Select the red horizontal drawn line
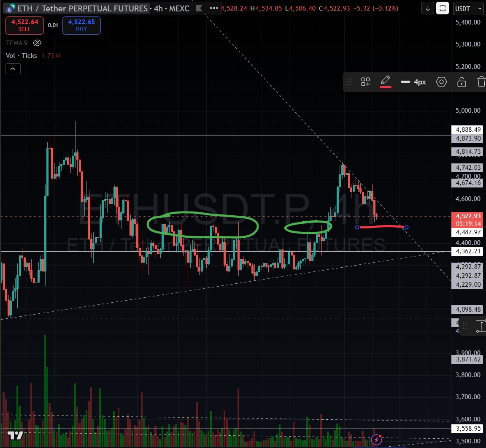The height and width of the screenshot is (448, 486). point(381,227)
